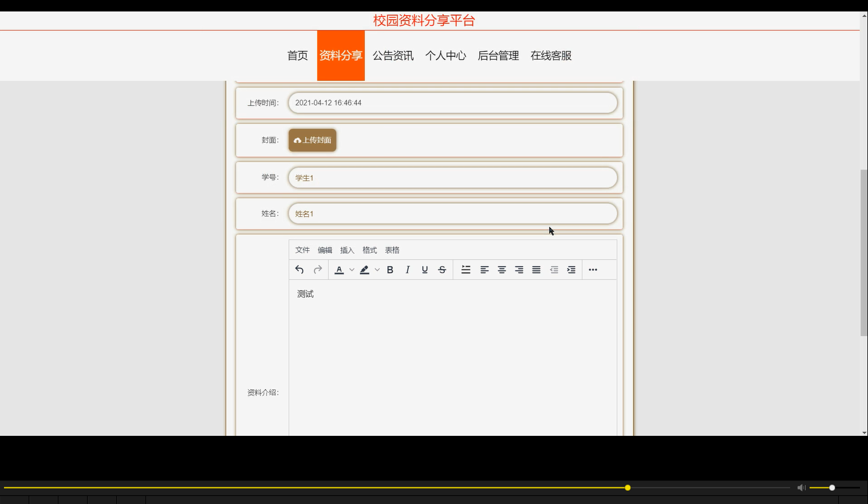Align text to the right
Image resolution: width=868 pixels, height=504 pixels.
tap(519, 269)
